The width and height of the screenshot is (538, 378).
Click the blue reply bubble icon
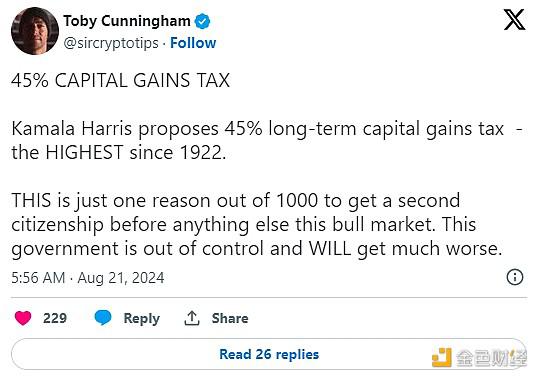click(x=103, y=317)
